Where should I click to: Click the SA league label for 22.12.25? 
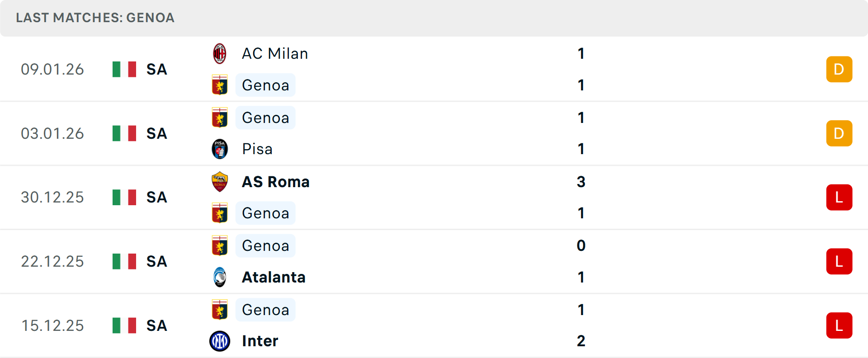tap(157, 262)
